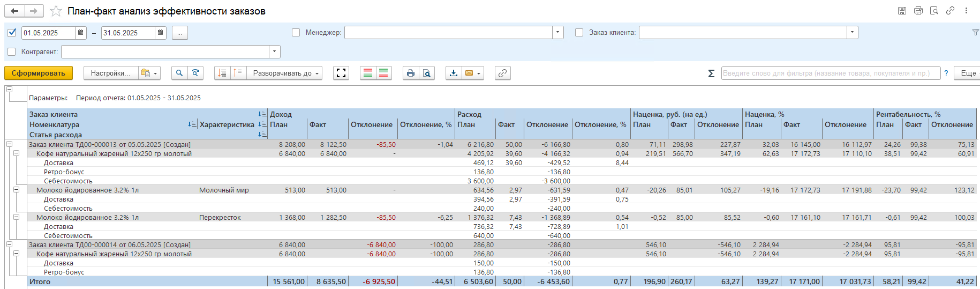
Task: Toggle full-screen mode for the report
Action: click(341, 73)
